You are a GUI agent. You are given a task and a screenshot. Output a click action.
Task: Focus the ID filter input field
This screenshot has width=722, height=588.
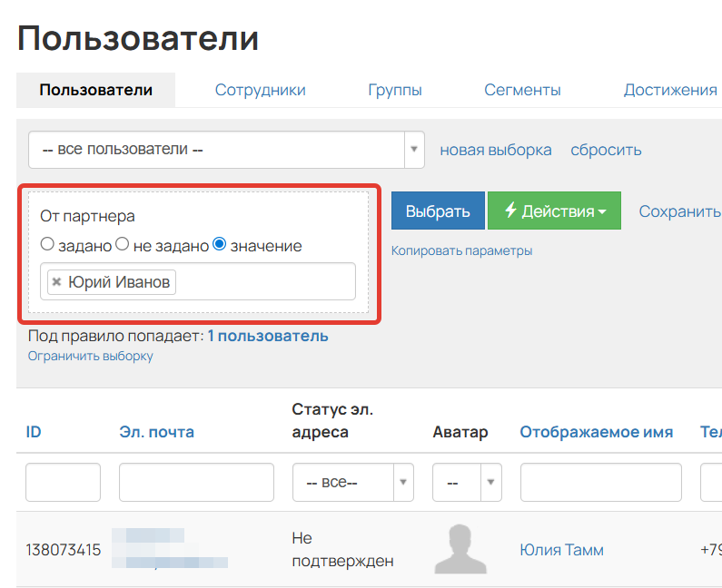click(x=63, y=482)
